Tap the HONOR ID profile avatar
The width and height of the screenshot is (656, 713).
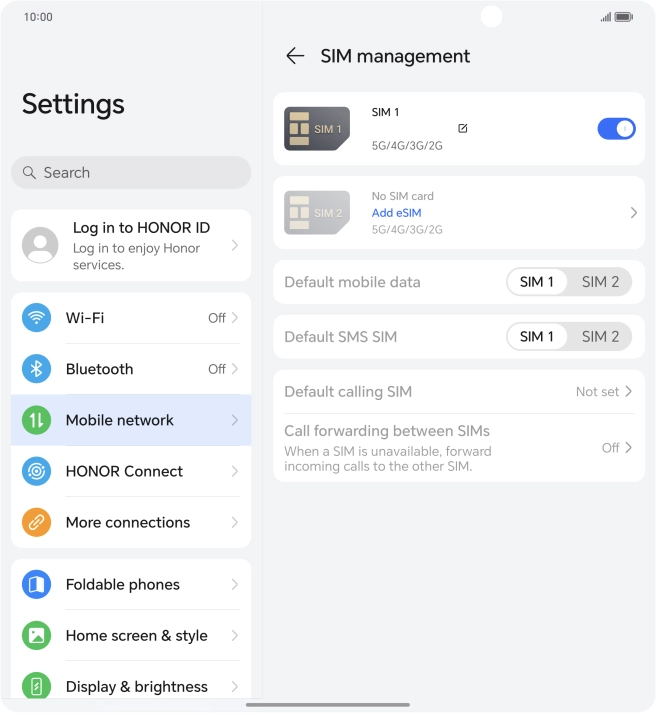coord(40,245)
